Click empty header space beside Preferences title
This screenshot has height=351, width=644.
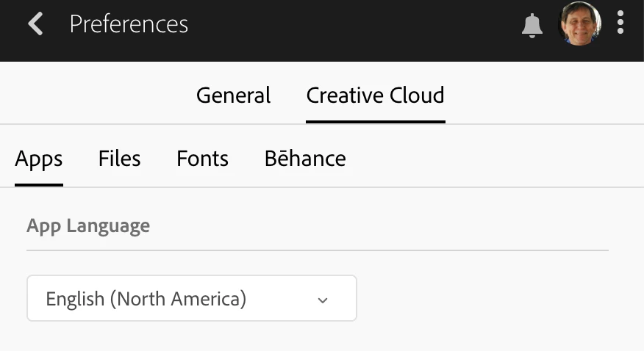coord(353,24)
